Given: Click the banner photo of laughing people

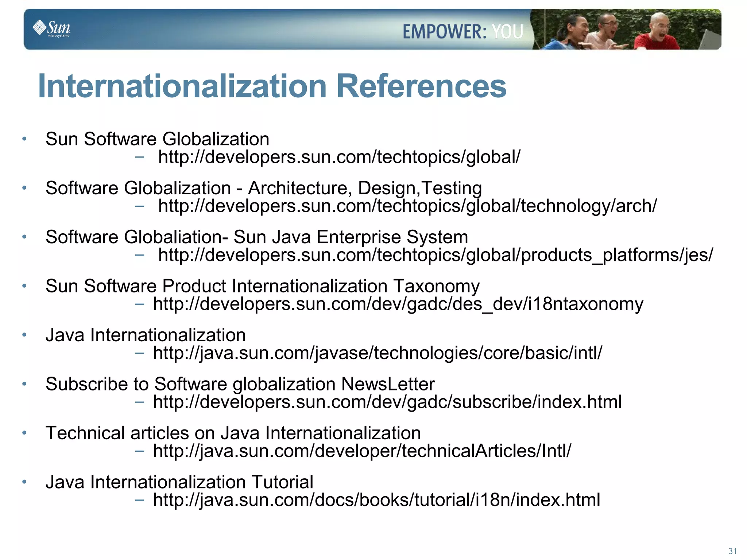Looking at the screenshot, I should pyautogui.click(x=626, y=29).
